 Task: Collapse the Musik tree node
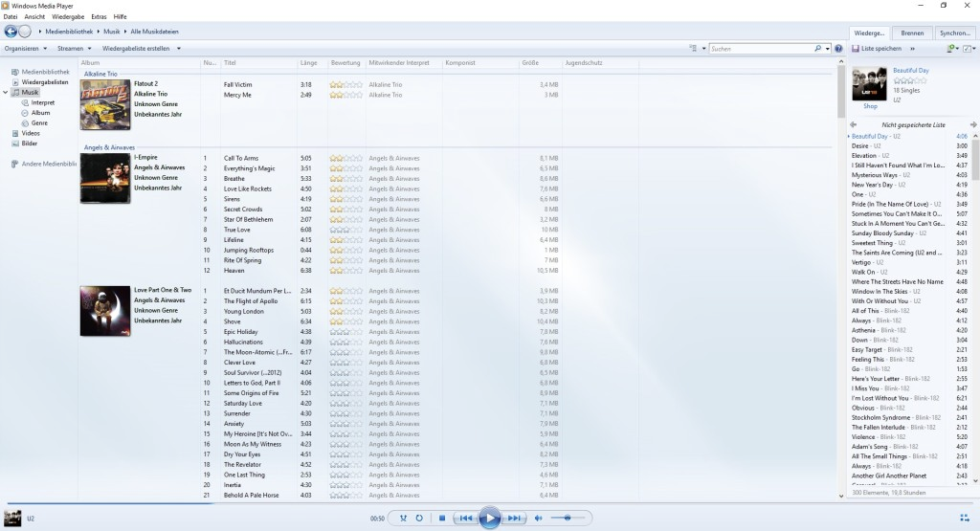pyautogui.click(x=6, y=93)
